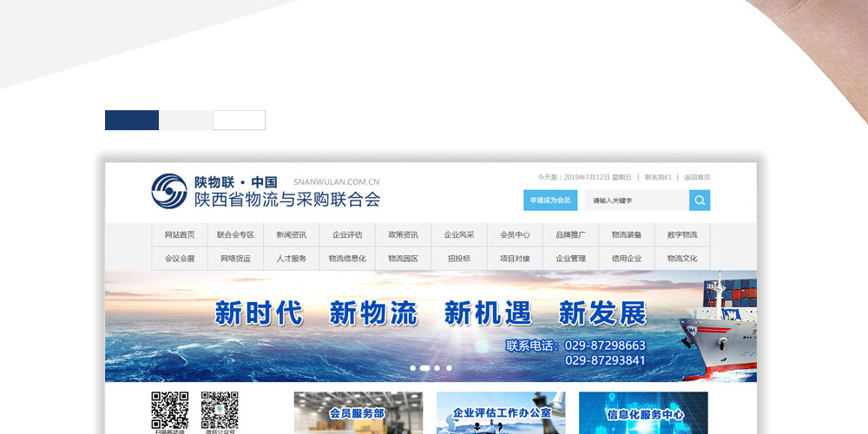Viewport: 868px width, 434px height.
Task: Open the 招投标 menu item
Action: 459,259
